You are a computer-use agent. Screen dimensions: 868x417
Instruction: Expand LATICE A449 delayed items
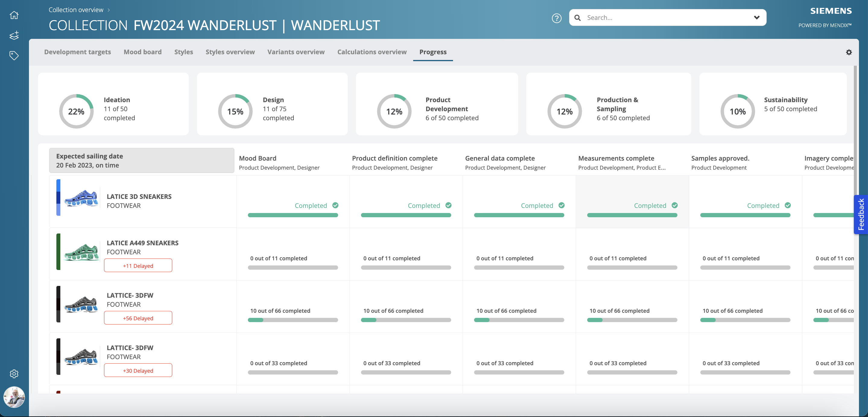(x=138, y=265)
